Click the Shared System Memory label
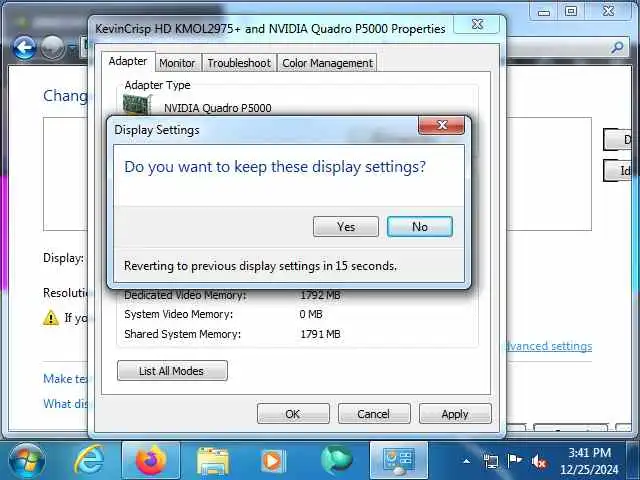This screenshot has height=480, width=640. click(182, 334)
